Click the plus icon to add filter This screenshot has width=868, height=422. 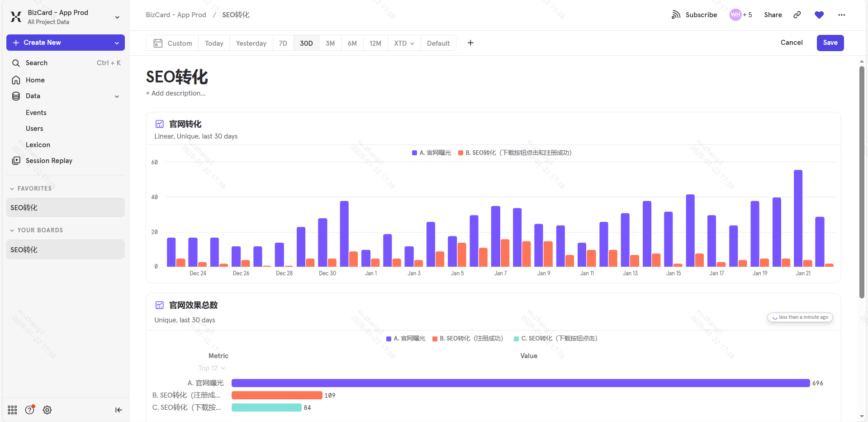click(470, 43)
